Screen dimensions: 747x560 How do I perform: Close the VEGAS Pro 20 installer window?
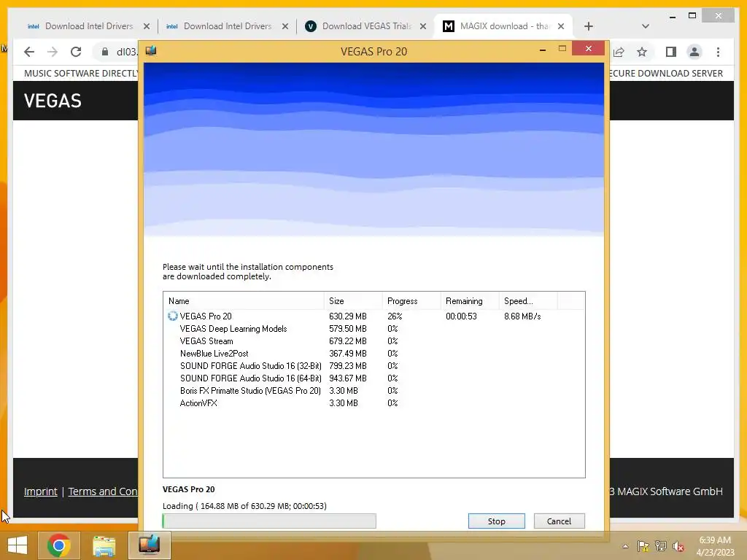(589, 49)
